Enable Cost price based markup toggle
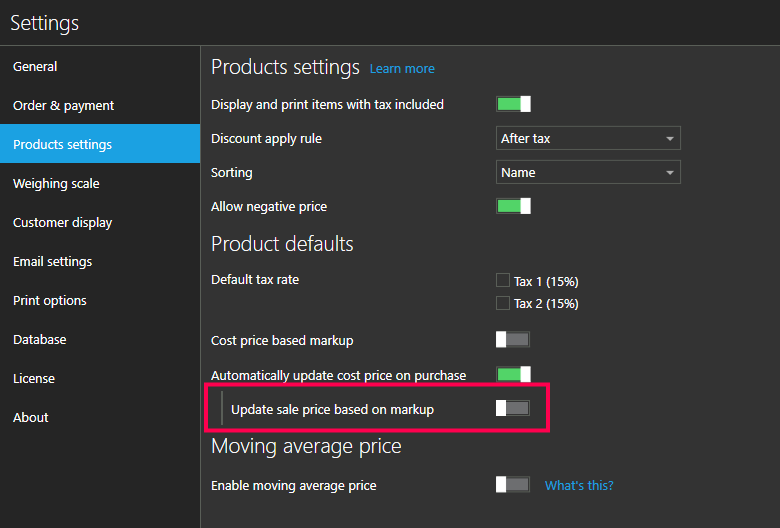The width and height of the screenshot is (780, 528). click(513, 340)
